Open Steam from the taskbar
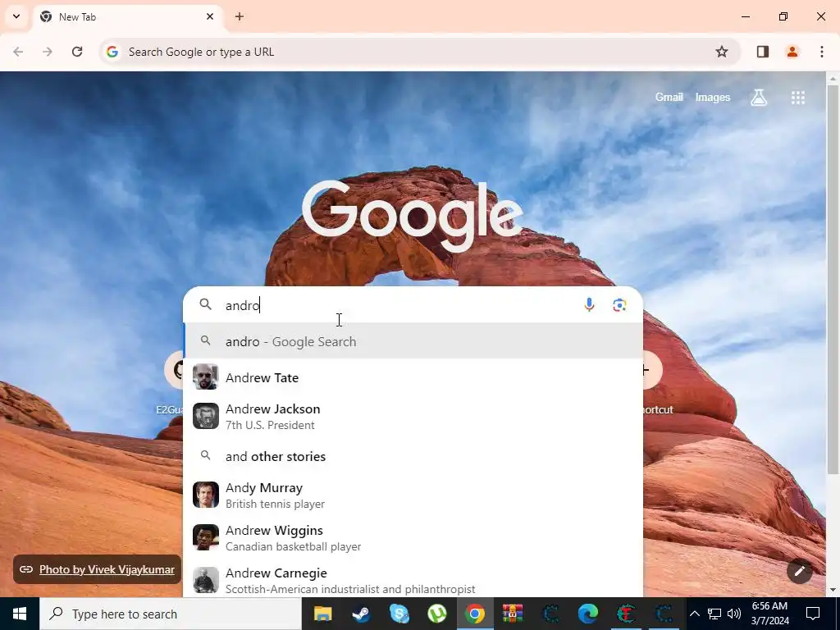This screenshot has height=630, width=840. pos(361,614)
